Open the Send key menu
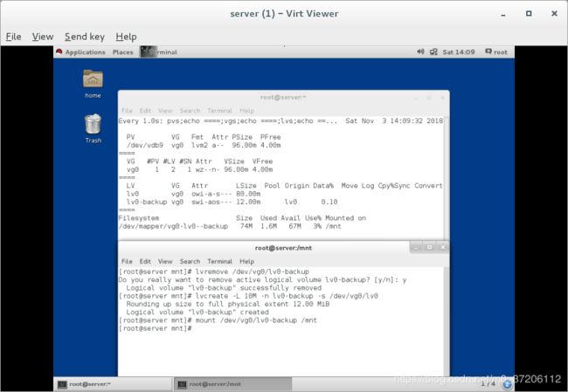 point(85,37)
